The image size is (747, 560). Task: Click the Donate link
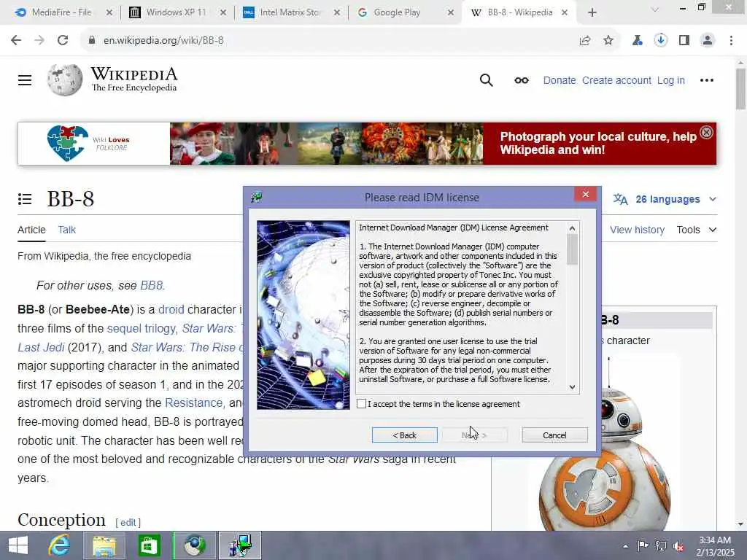coord(560,80)
